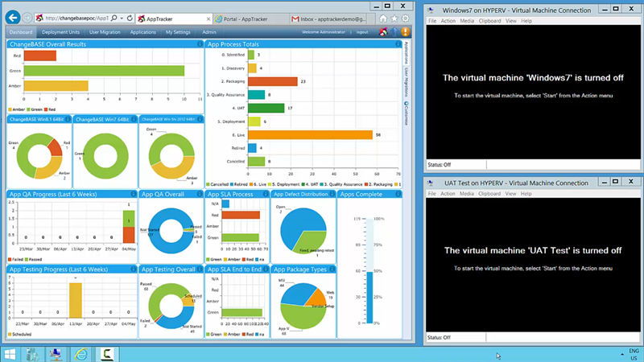Click the ENG US language indicator
Image resolution: width=644 pixels, height=362 pixels.
(634, 355)
